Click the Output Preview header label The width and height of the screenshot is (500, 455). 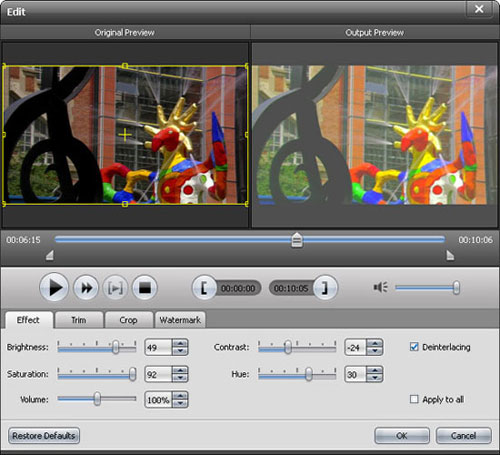click(374, 33)
